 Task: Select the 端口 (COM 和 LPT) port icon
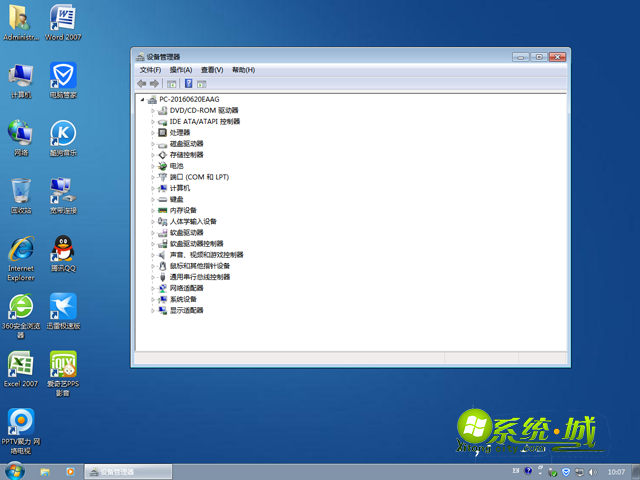[x=162, y=177]
